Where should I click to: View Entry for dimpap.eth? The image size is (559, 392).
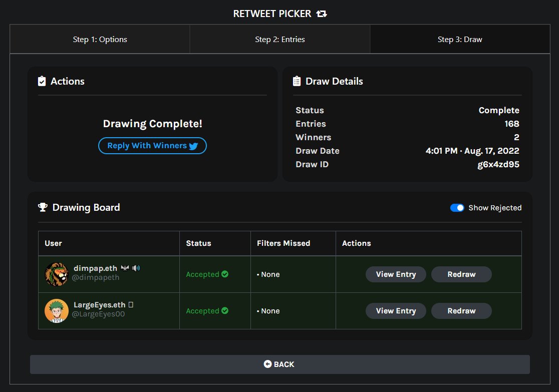click(x=396, y=274)
